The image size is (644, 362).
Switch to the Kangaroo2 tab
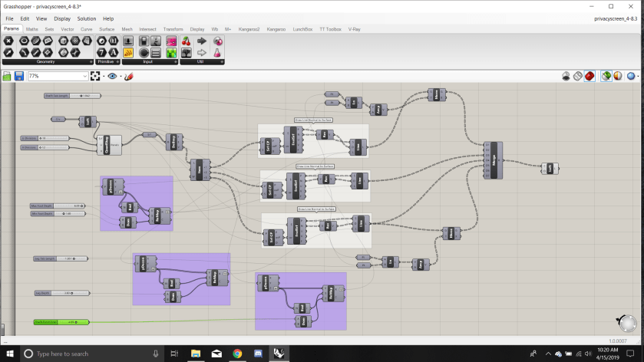pos(251,29)
